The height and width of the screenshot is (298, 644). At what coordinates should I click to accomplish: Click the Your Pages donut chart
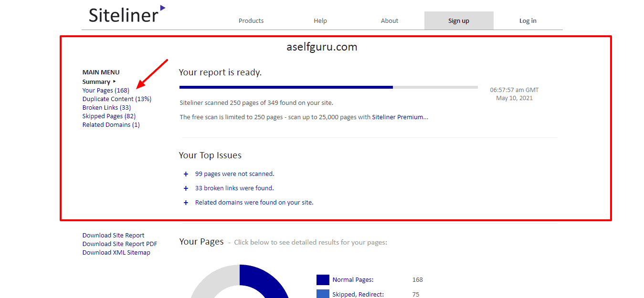240,282
